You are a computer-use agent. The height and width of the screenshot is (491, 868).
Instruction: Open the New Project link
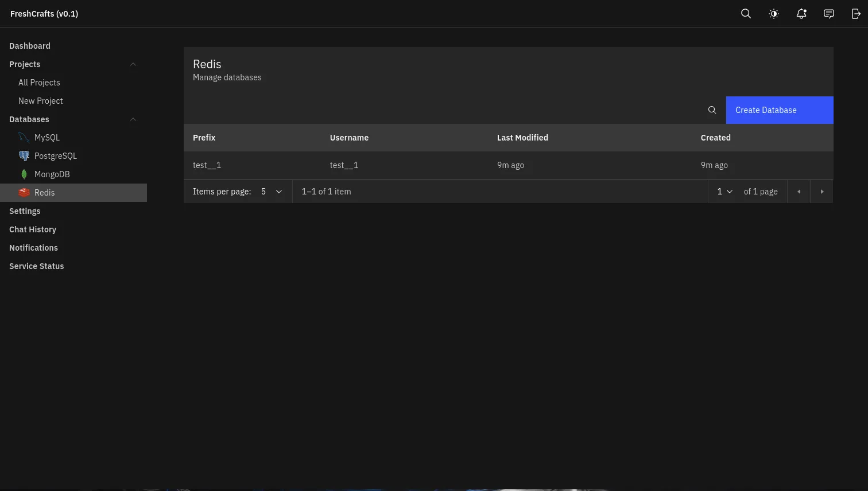pos(41,101)
